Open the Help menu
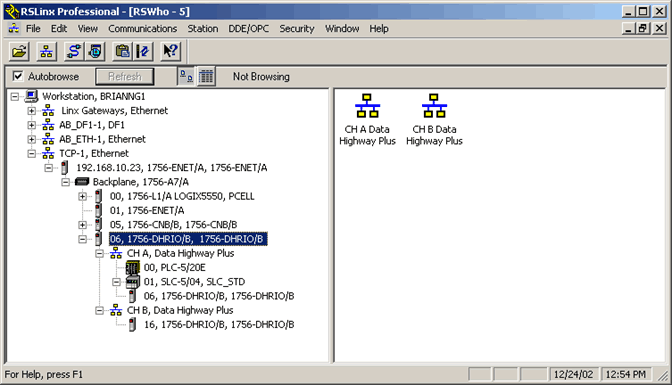 (379, 29)
